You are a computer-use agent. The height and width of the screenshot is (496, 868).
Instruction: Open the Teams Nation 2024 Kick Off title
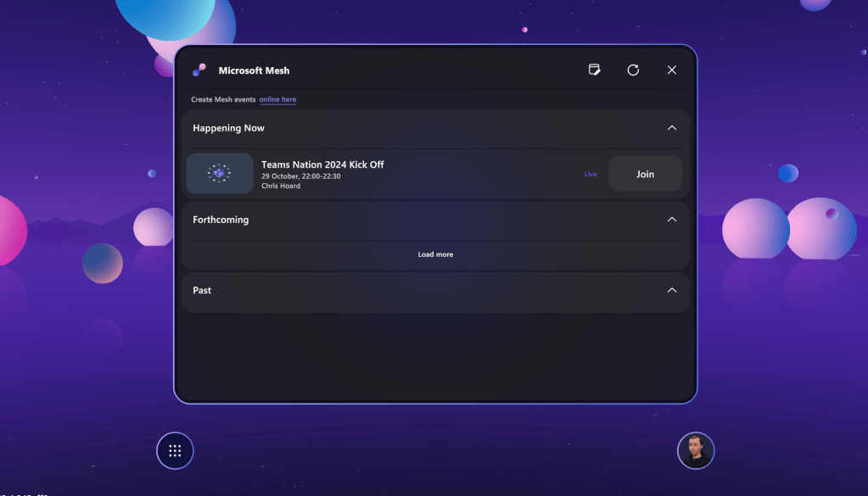[x=322, y=164]
